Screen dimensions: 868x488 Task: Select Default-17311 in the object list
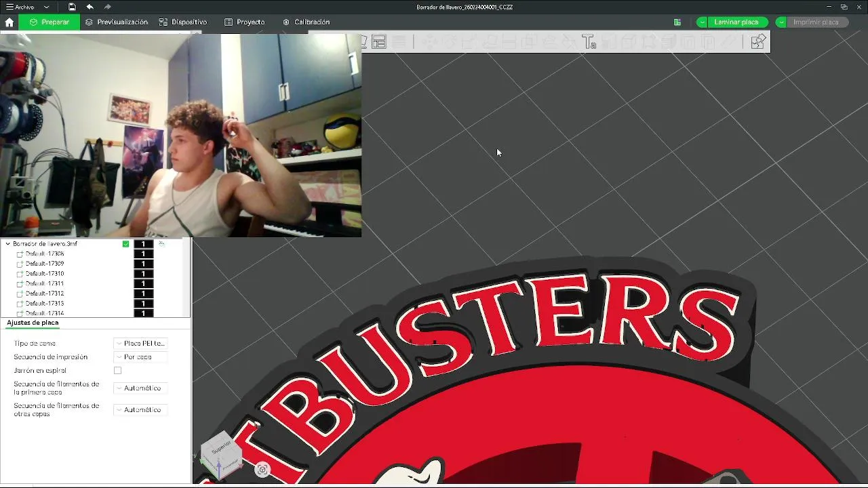tap(45, 284)
